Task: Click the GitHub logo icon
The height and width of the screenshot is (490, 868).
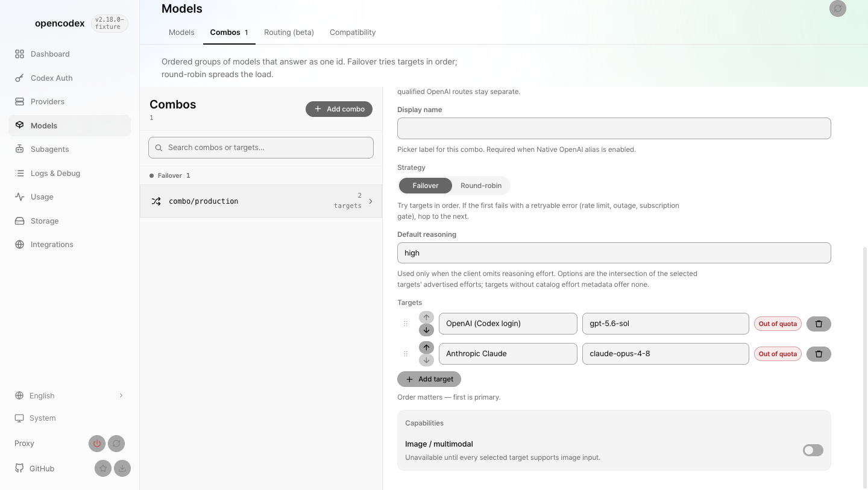Action: [19, 468]
